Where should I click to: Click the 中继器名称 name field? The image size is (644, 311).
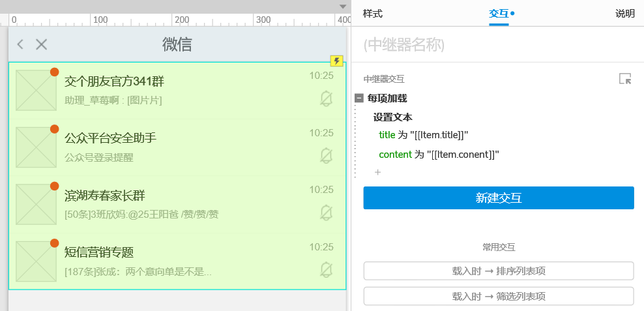499,45
